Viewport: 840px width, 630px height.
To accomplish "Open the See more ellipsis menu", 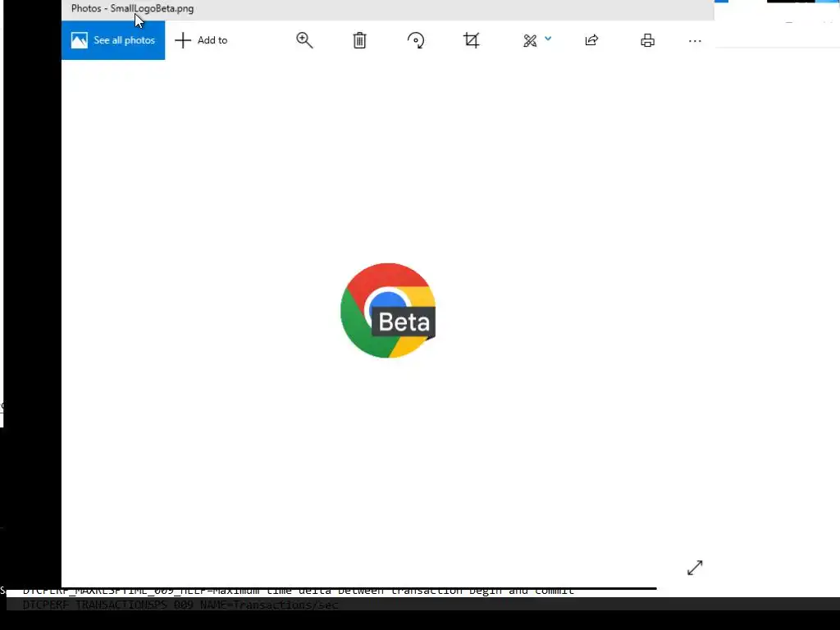I will click(695, 41).
